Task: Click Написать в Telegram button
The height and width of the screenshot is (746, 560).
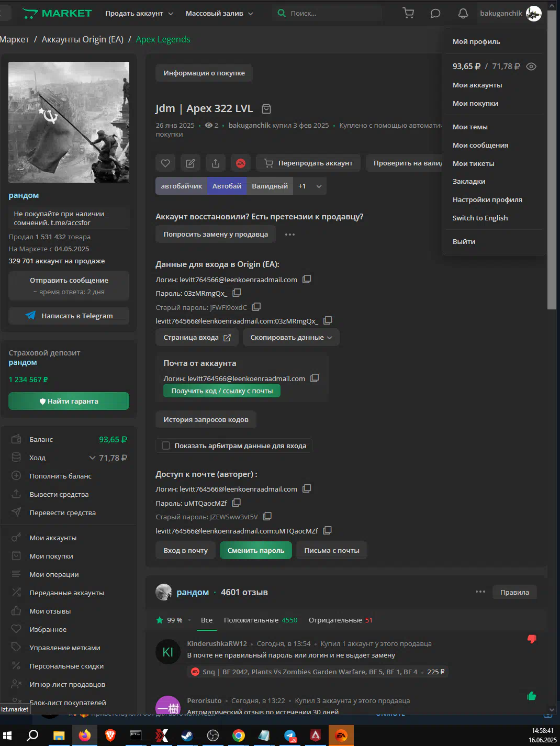Action: pos(69,316)
